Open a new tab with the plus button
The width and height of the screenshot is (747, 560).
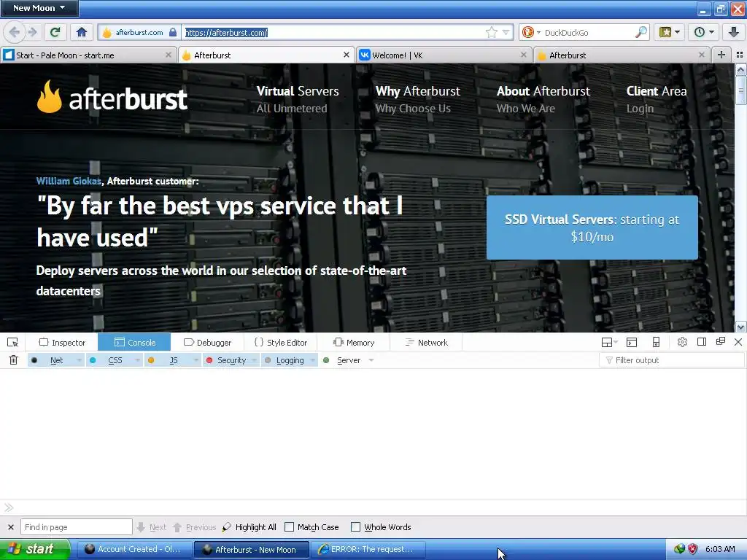click(x=721, y=55)
